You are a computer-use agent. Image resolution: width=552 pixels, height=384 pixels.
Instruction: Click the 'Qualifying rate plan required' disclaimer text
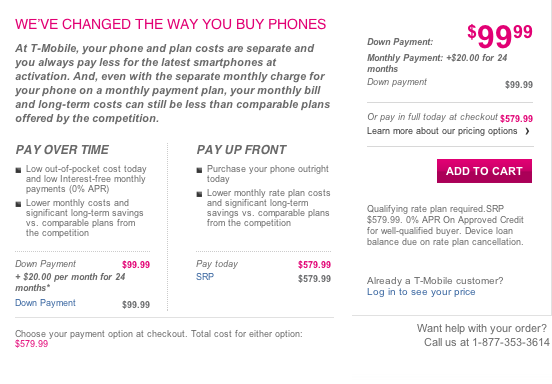[x=445, y=225]
